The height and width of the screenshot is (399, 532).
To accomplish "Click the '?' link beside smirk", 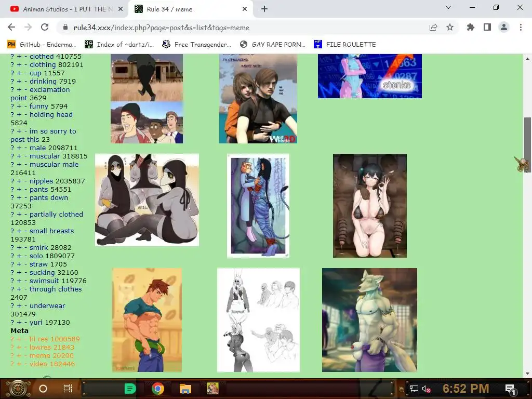I will [x=12, y=247].
